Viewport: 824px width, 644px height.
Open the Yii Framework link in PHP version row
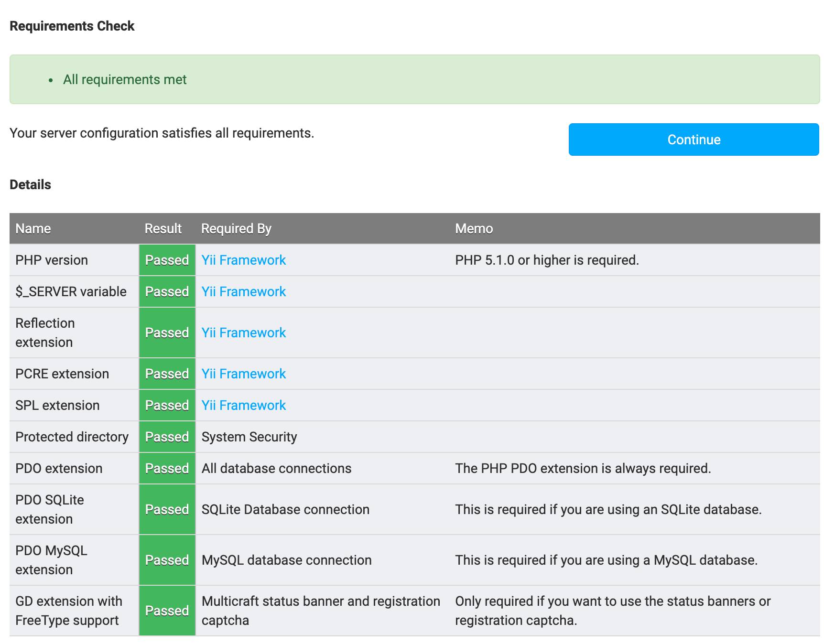pos(243,260)
